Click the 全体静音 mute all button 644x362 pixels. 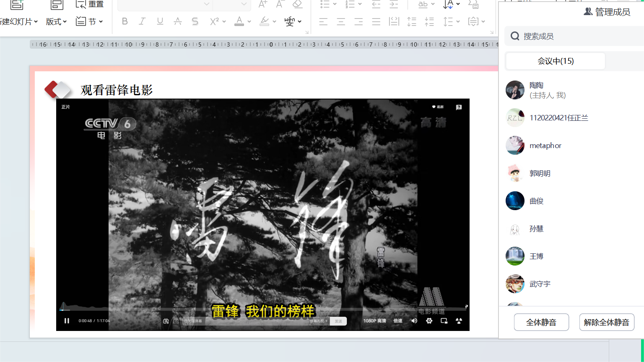coord(541,322)
